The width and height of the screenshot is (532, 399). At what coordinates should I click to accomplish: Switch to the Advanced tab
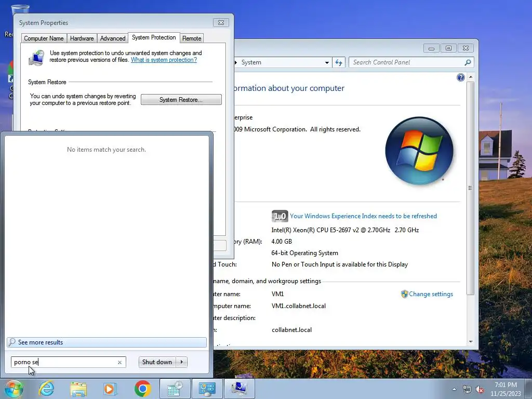point(113,38)
